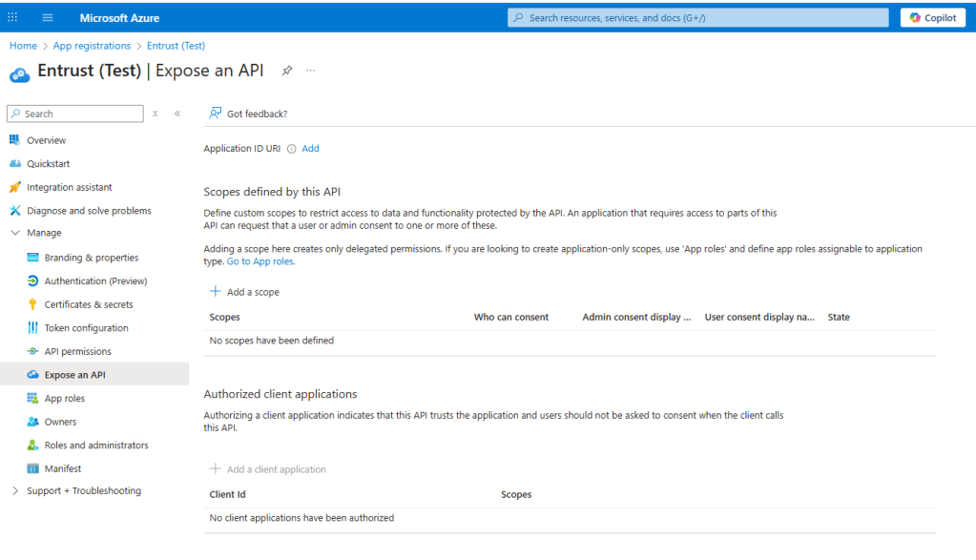Navigate to App registrations breadcrumb
The width and height of the screenshot is (976, 560).
pos(92,46)
